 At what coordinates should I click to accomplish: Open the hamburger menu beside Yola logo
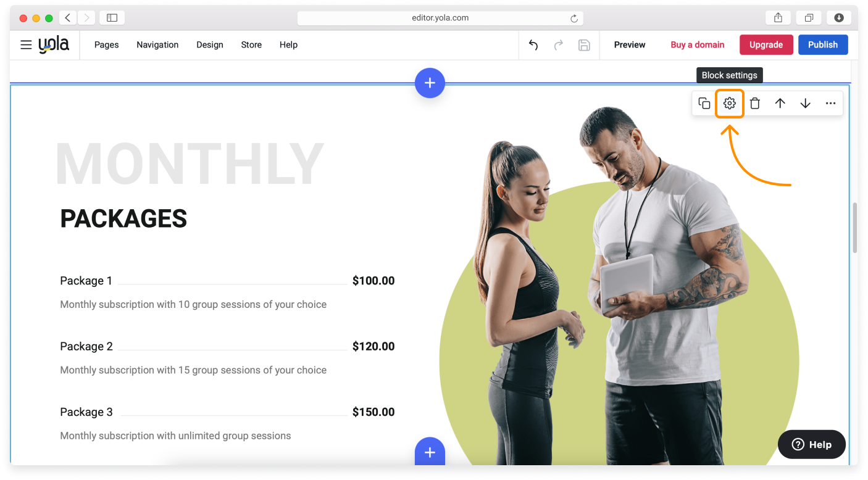(x=26, y=45)
